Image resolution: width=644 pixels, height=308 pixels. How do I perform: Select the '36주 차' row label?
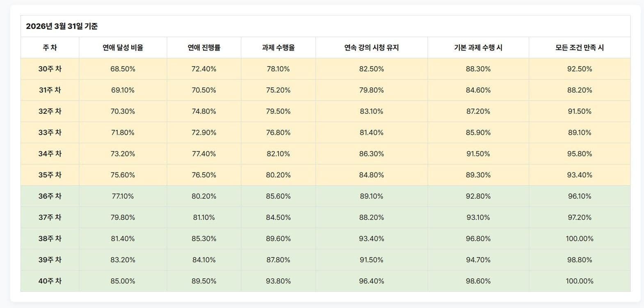pyautogui.click(x=50, y=196)
